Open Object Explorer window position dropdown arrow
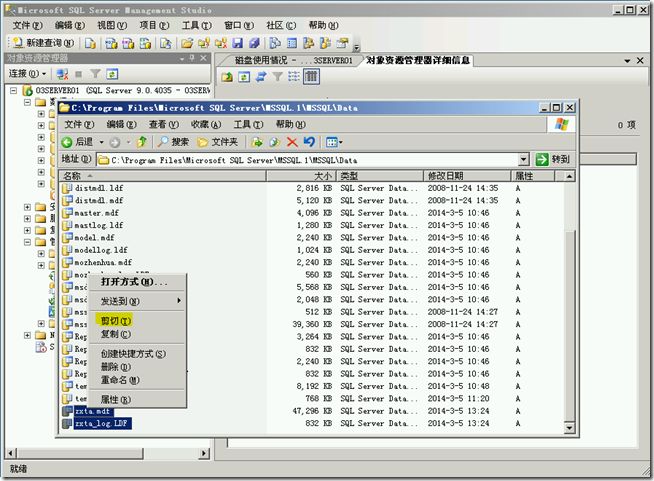This screenshot has width=654, height=481. [x=182, y=59]
